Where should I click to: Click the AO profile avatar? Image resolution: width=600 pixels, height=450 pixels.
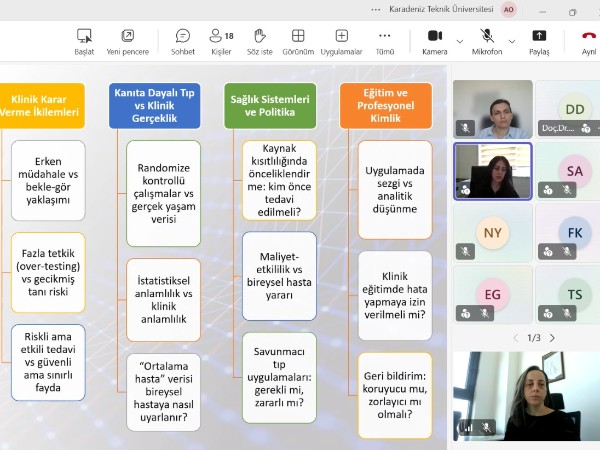[509, 10]
